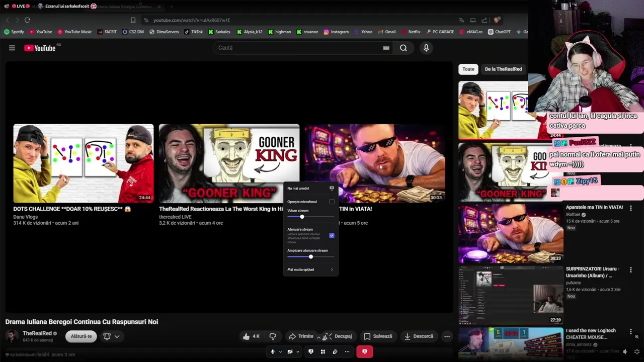The width and height of the screenshot is (644, 362).
Task: Click the screen share icon in call bar
Action: point(311,352)
